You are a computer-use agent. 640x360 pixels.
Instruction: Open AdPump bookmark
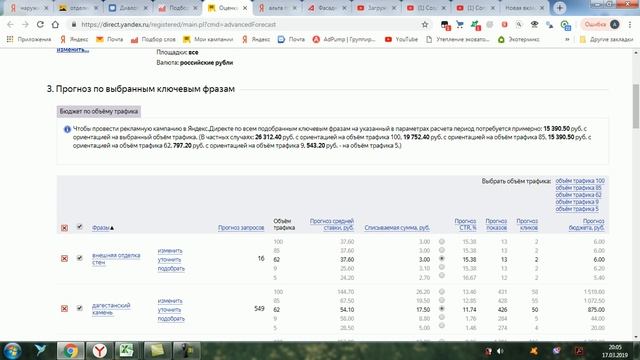coord(344,39)
